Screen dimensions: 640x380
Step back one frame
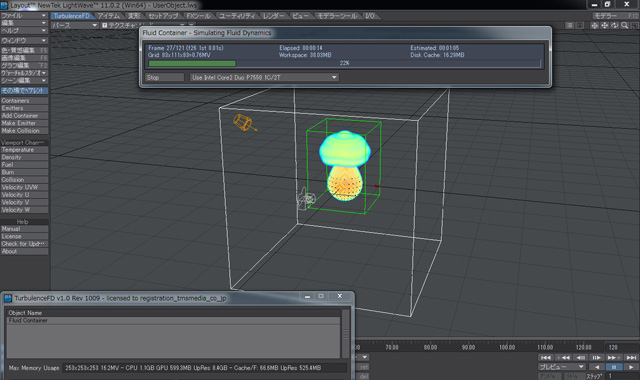(x=580, y=358)
